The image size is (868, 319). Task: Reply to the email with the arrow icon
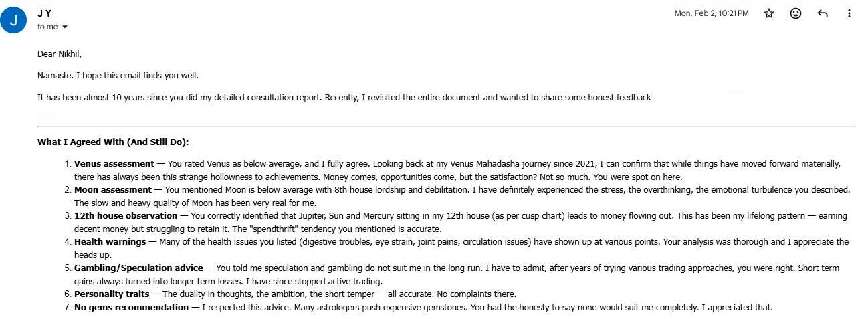(823, 13)
